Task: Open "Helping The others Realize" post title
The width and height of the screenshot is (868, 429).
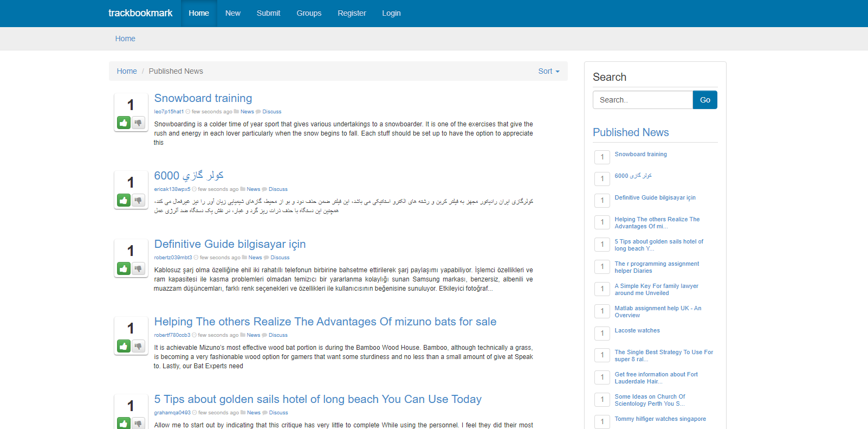Action: tap(325, 322)
